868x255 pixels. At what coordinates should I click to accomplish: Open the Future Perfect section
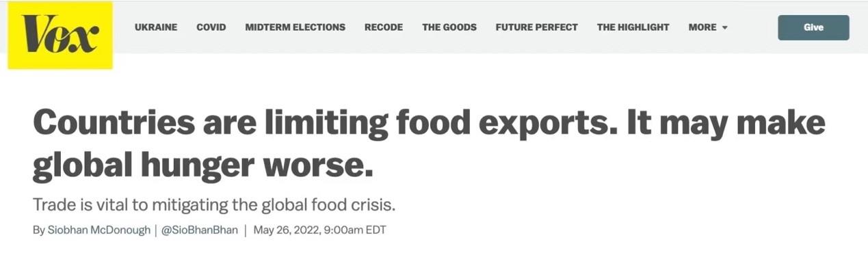click(537, 27)
